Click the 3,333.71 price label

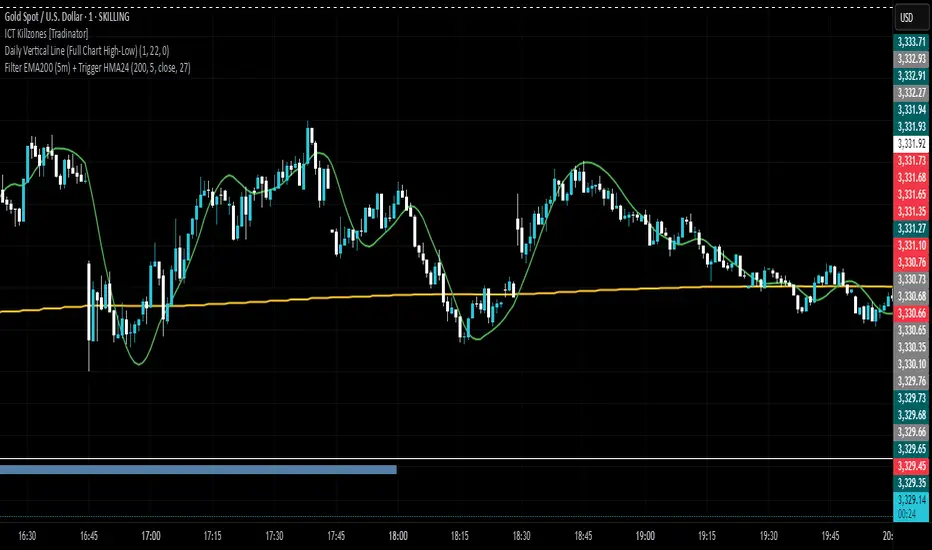pyautogui.click(x=911, y=42)
